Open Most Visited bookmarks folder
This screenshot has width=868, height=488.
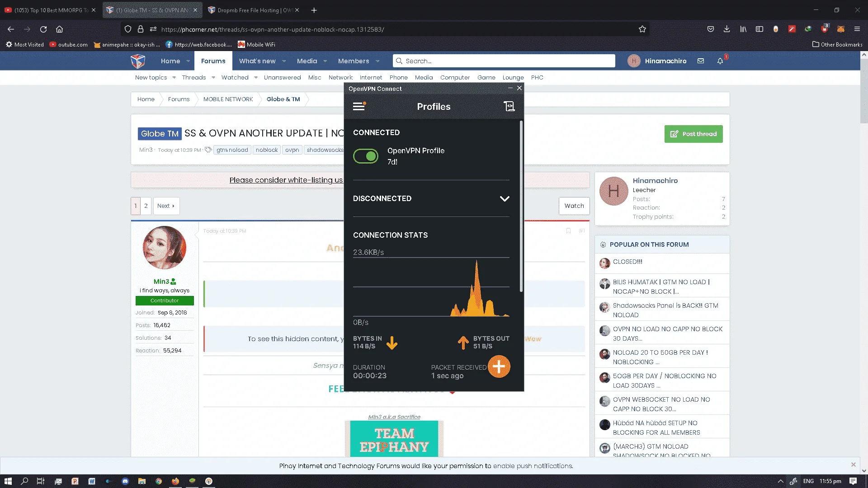tap(25, 44)
